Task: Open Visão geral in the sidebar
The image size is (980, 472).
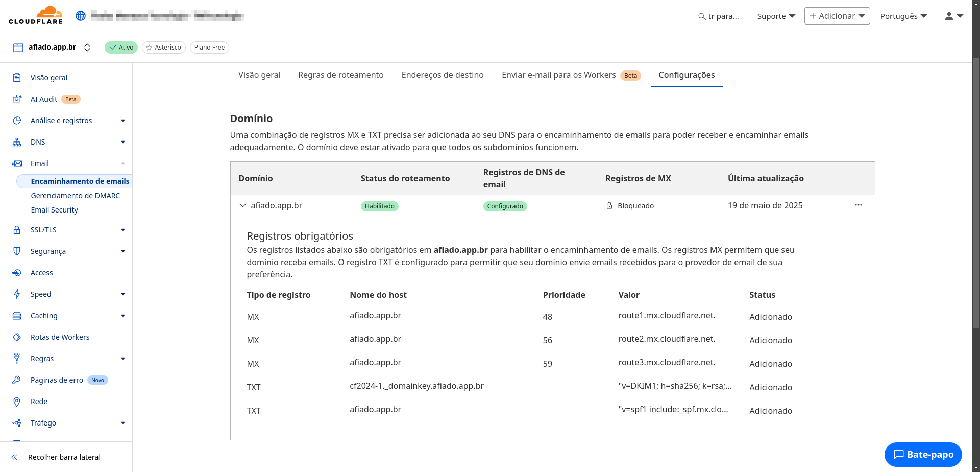Action: click(x=49, y=78)
